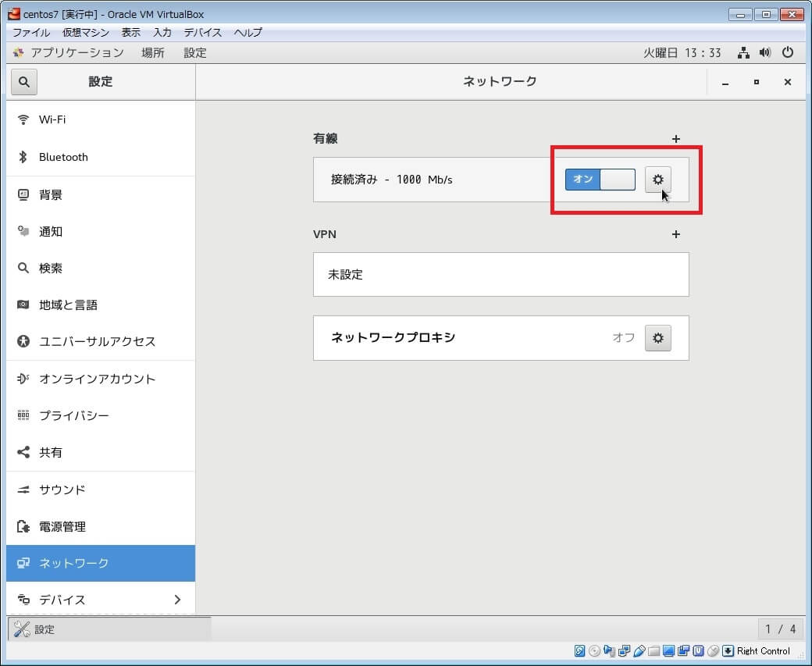Image resolution: width=812 pixels, height=666 pixels.
Task: Open the デバイス menu in VirtualBox menubar
Action: point(203,33)
